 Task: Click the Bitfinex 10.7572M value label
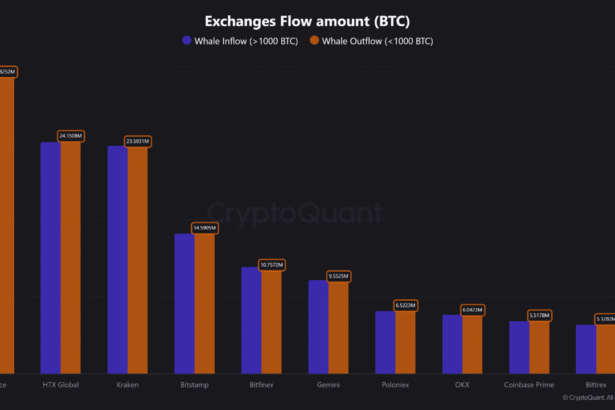coord(272,265)
